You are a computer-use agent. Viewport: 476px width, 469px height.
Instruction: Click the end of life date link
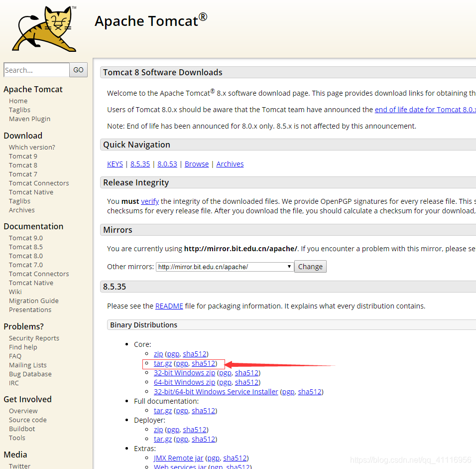[x=425, y=110]
